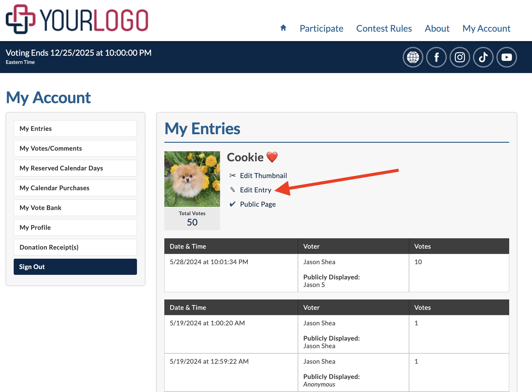Click the Edit Entry link

[255, 190]
